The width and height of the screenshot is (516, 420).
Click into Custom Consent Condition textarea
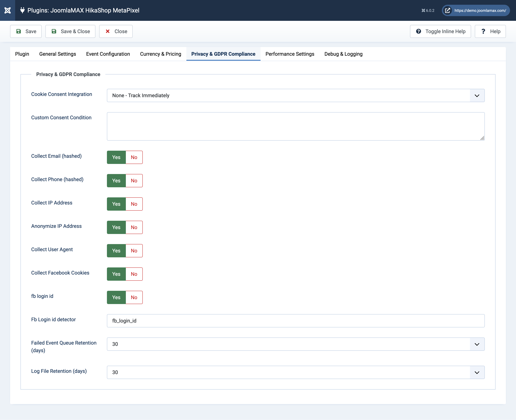(296, 126)
